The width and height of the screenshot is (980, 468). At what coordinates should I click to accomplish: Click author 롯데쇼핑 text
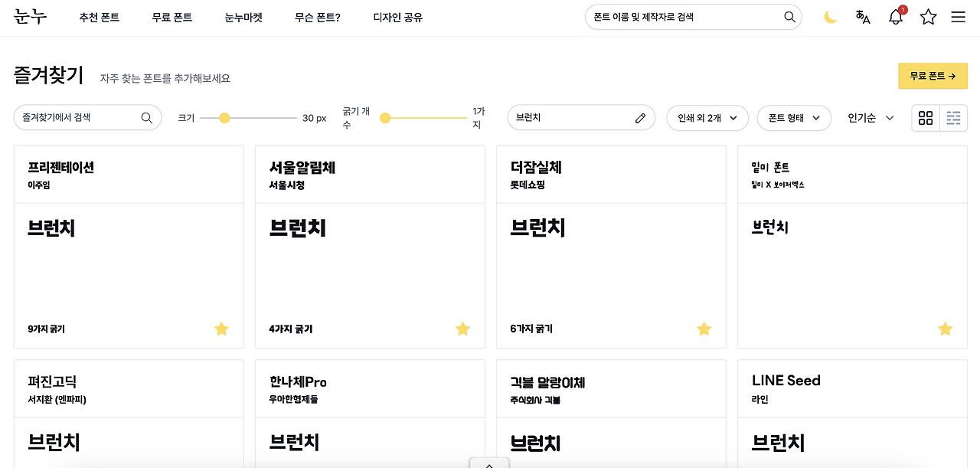528,185
